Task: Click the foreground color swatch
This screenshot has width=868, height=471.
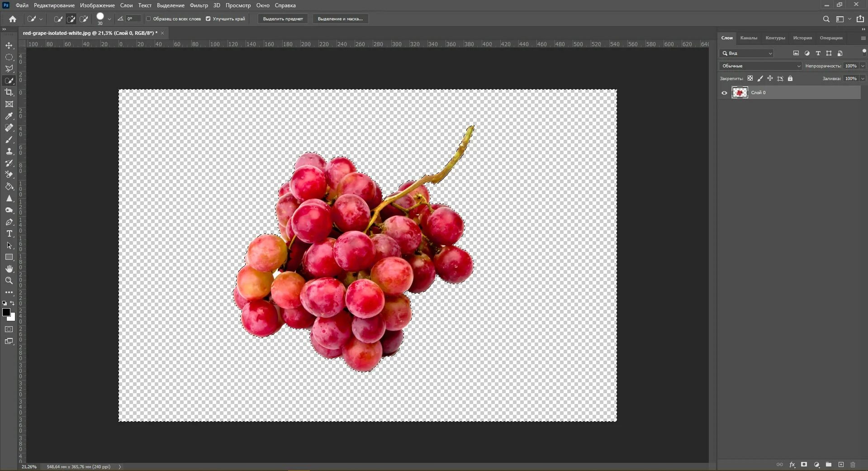Action: 6,312
